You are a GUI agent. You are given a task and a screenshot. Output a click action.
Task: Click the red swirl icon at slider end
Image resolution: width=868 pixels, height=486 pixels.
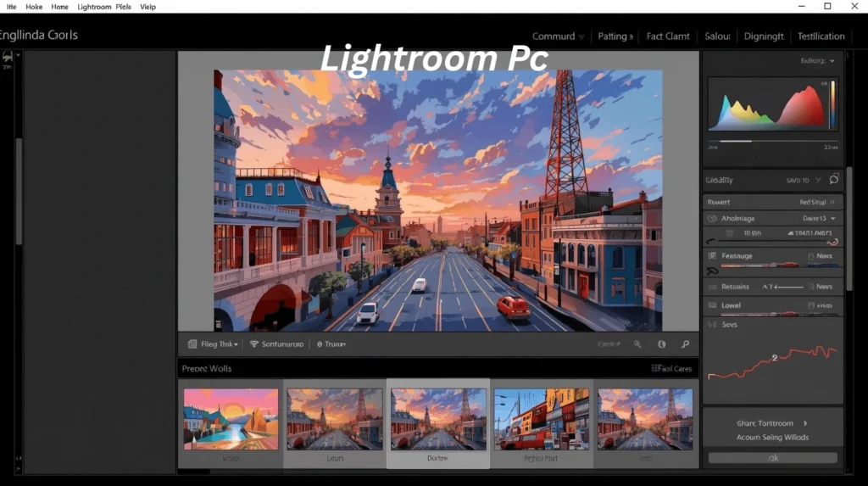click(832, 242)
